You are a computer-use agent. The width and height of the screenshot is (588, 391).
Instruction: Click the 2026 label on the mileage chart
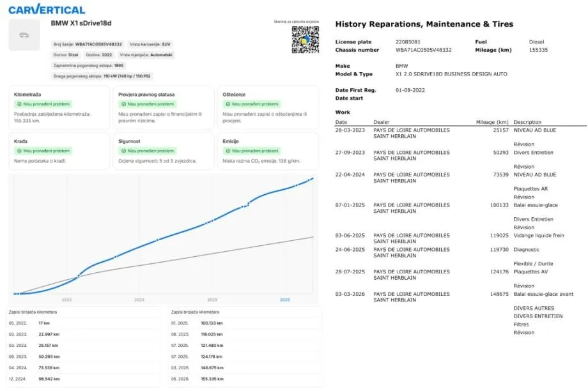point(285,300)
